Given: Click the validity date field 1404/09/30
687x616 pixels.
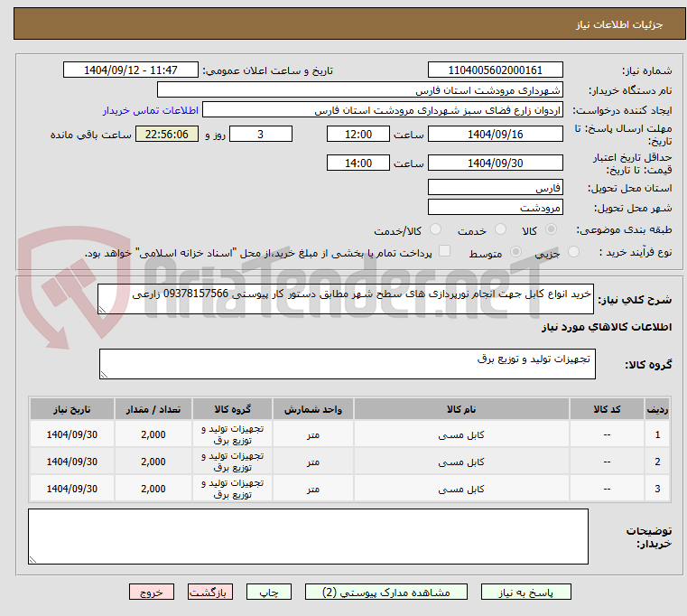Looking at the screenshot, I should 495,163.
